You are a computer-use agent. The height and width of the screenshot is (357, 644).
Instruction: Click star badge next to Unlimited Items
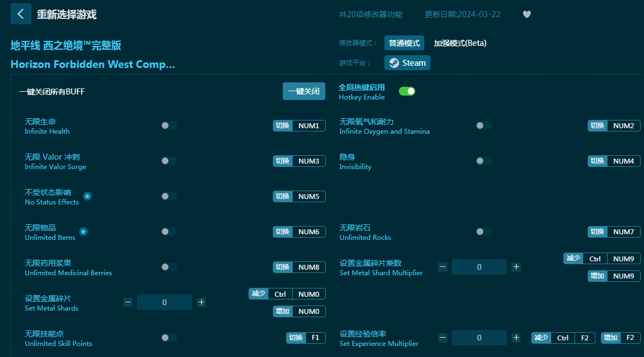click(x=83, y=232)
